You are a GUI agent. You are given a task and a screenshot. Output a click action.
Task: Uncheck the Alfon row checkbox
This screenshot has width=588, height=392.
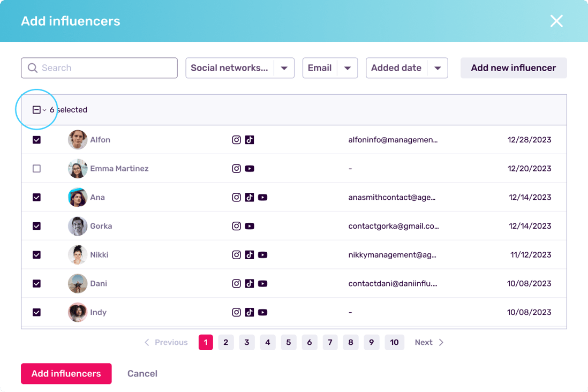(36, 140)
